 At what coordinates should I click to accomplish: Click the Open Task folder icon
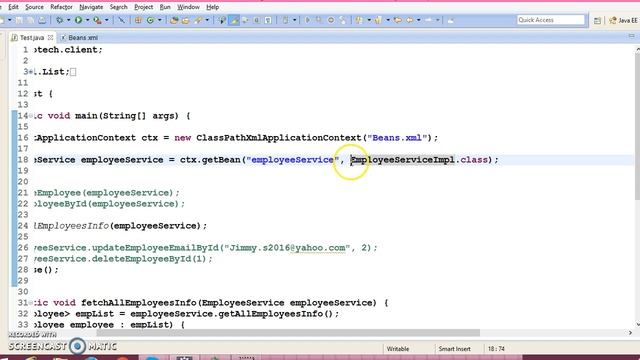coord(186,20)
